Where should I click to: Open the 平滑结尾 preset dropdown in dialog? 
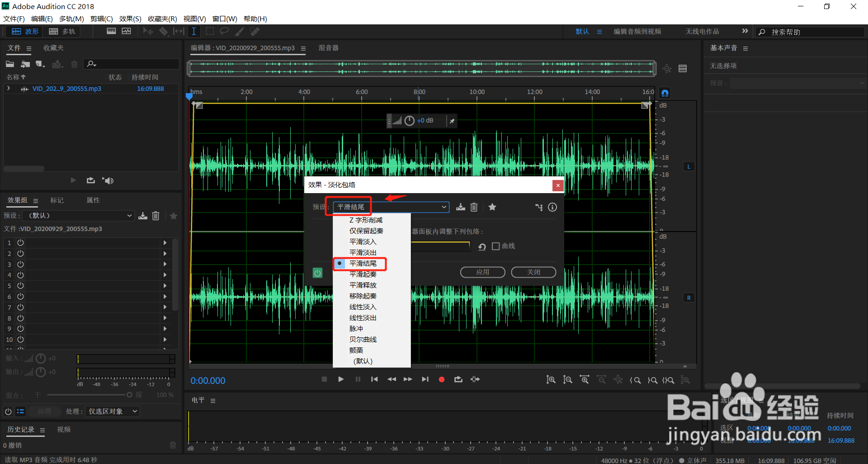pyautogui.click(x=391, y=207)
